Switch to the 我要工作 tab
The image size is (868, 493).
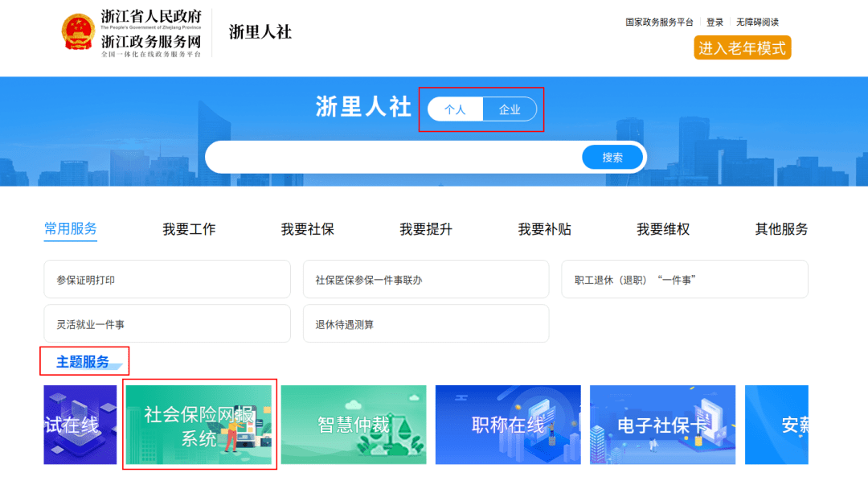pyautogui.click(x=188, y=228)
